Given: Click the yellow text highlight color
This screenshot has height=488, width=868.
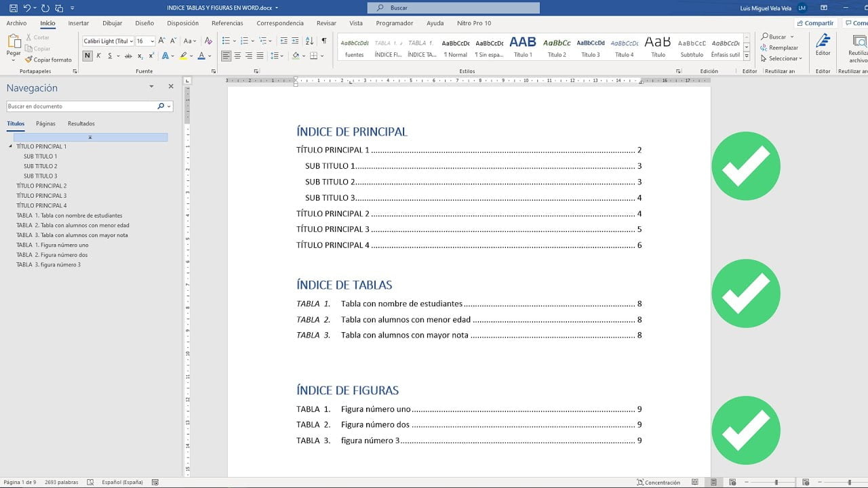Looking at the screenshot, I should 184,56.
